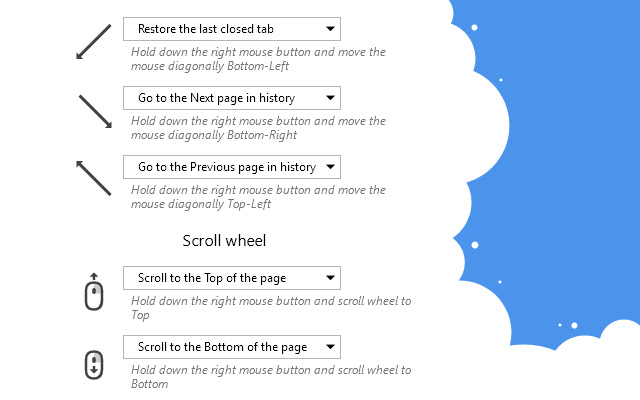Click the arrow on the Next page dropdown

(x=329, y=99)
